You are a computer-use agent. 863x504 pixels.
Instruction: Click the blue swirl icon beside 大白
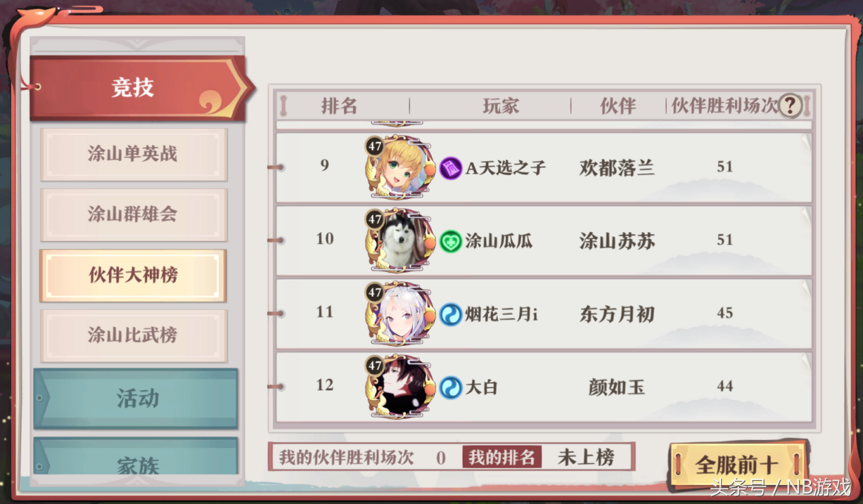[450, 387]
